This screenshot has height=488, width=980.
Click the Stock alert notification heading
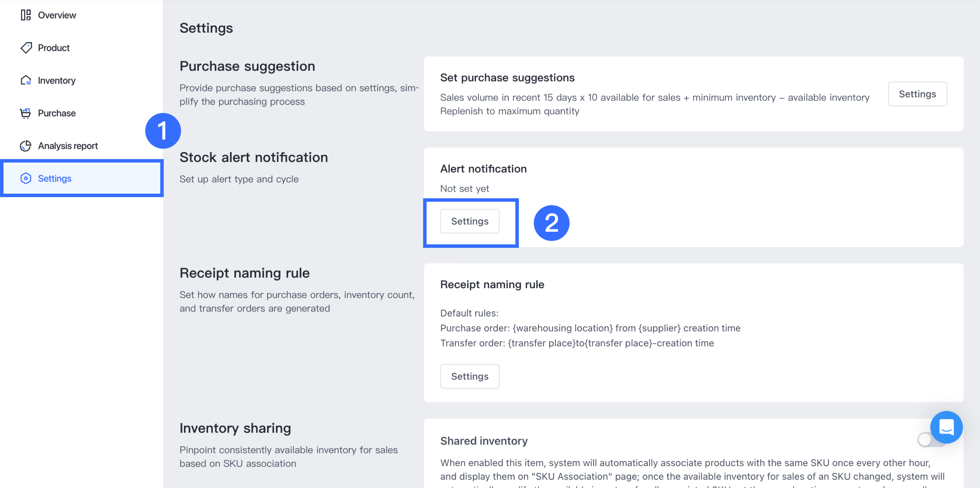coord(254,157)
